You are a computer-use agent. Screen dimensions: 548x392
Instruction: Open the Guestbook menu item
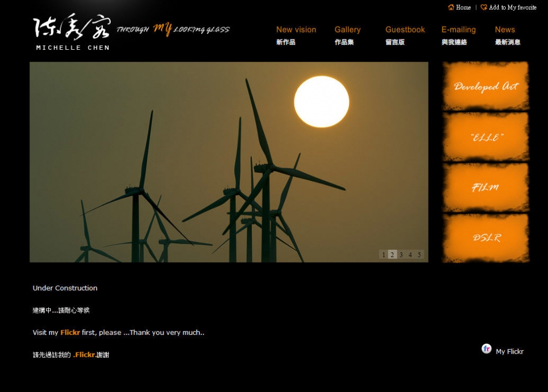pos(405,30)
